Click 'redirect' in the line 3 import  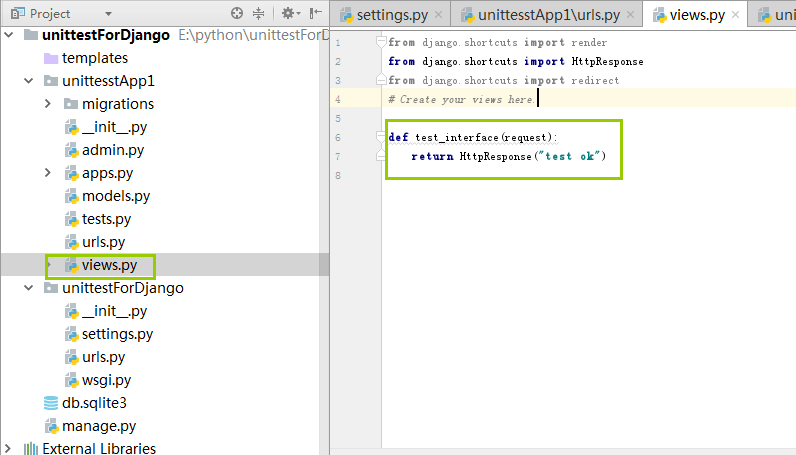tap(595, 80)
